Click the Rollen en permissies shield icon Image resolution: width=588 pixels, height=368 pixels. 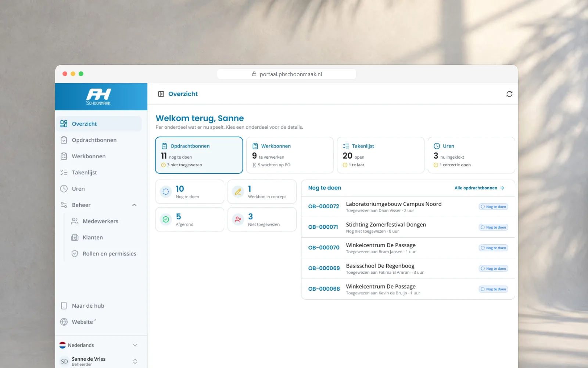pyautogui.click(x=75, y=254)
